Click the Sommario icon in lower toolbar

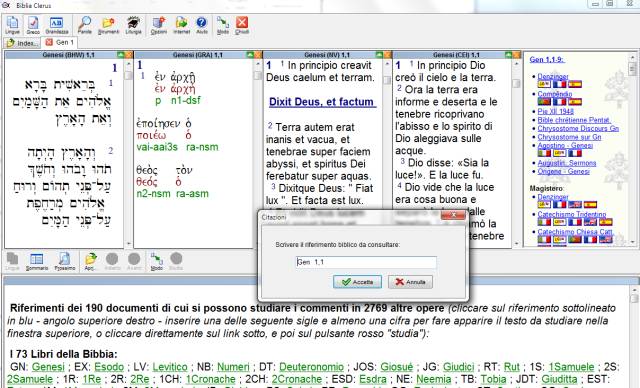(37, 262)
